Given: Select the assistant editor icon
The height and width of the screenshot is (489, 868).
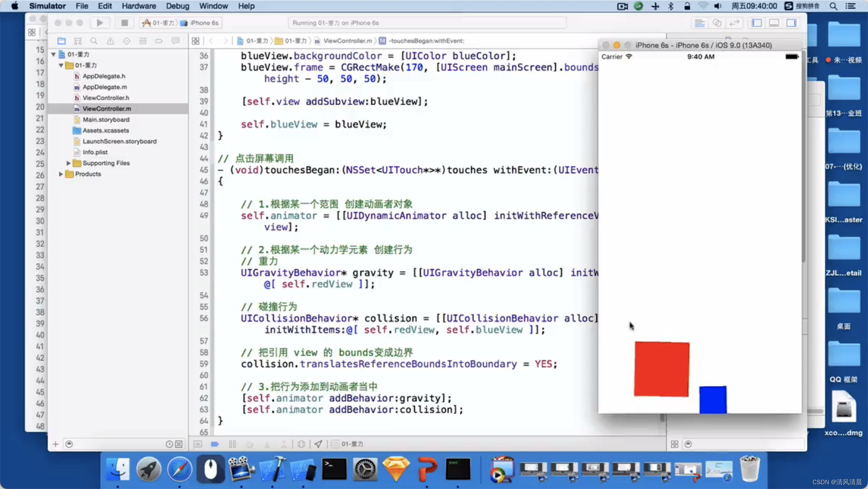Looking at the screenshot, I should (717, 23).
